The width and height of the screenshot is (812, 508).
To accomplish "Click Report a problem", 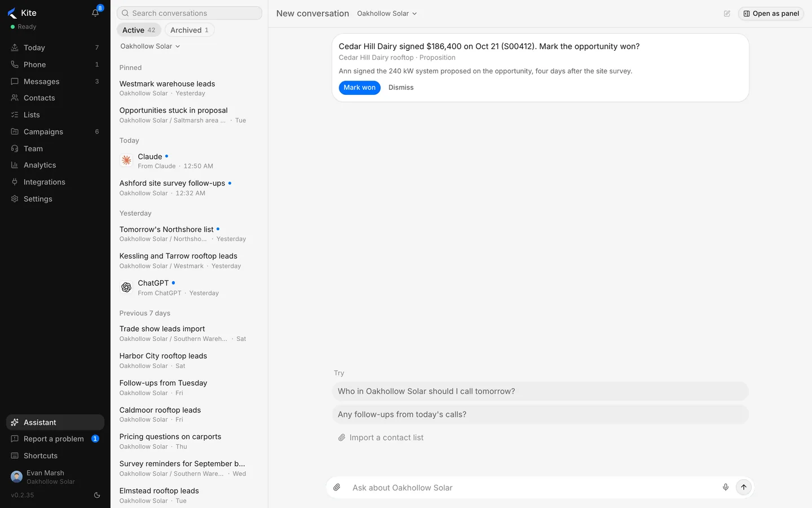I will (x=55, y=439).
